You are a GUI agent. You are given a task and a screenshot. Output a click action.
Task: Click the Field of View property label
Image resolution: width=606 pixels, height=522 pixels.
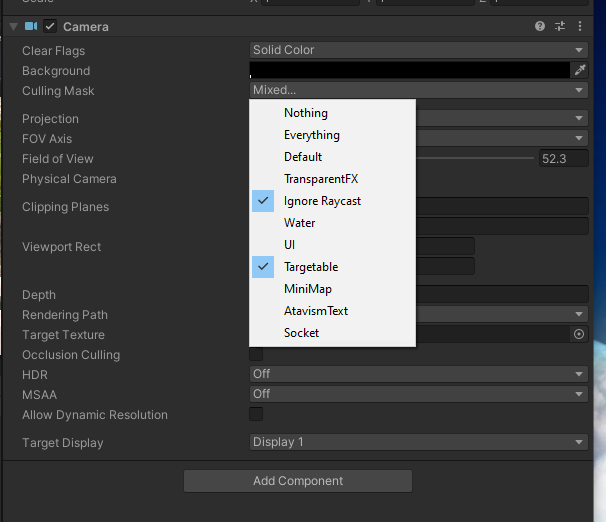tap(58, 159)
